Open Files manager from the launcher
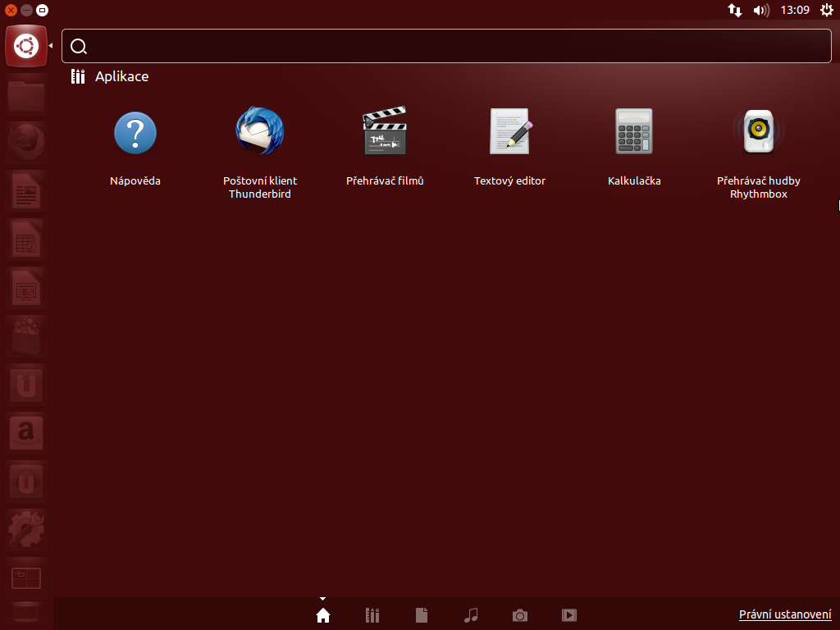840x630 pixels. (26, 94)
